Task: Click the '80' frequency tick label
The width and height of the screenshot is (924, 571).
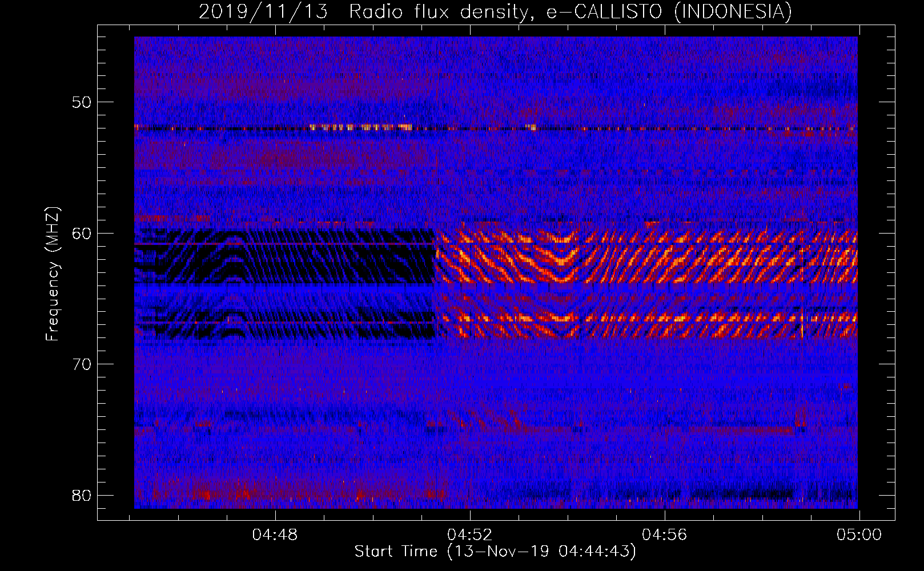Action: click(x=82, y=494)
